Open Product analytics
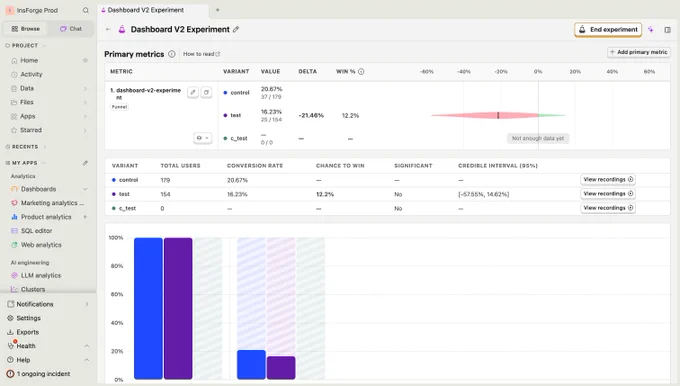Viewport: 680px width, 386px height. click(x=46, y=217)
